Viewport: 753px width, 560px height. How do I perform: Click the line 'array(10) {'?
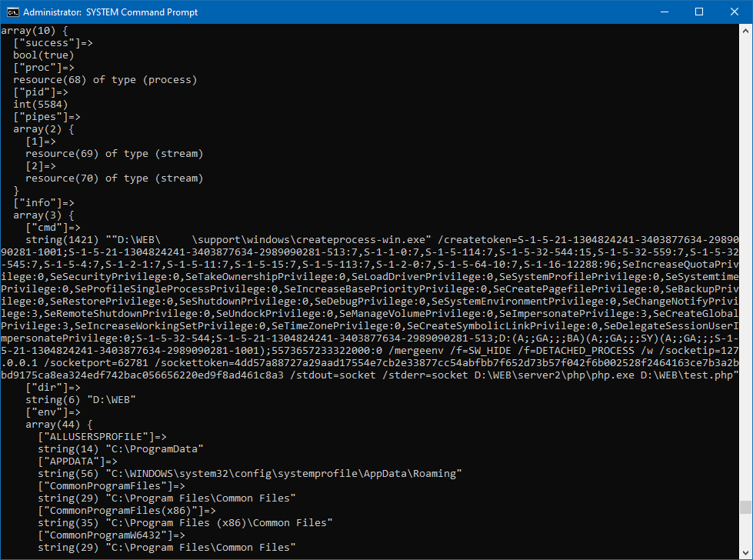coord(35,31)
